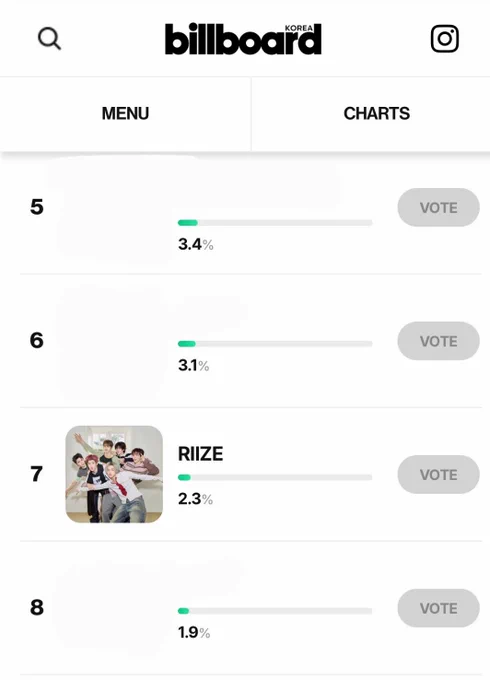Vote for the rank 8 entry
This screenshot has height=680, width=490.
pos(438,608)
